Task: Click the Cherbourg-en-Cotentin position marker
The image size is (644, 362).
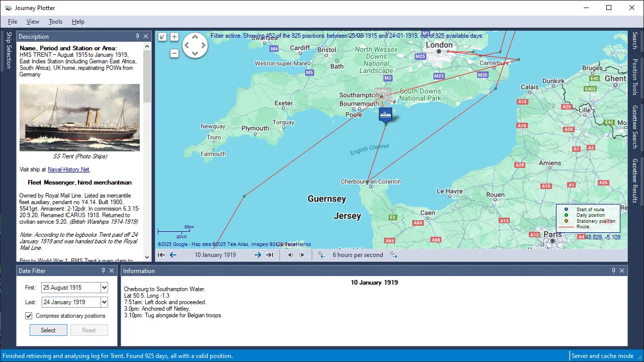Action: pyautogui.click(x=368, y=182)
